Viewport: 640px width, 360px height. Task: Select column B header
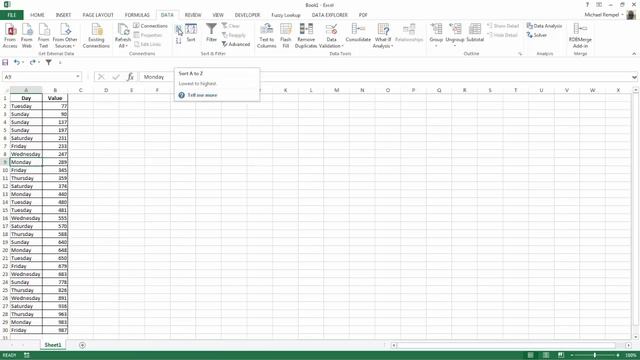click(55, 90)
